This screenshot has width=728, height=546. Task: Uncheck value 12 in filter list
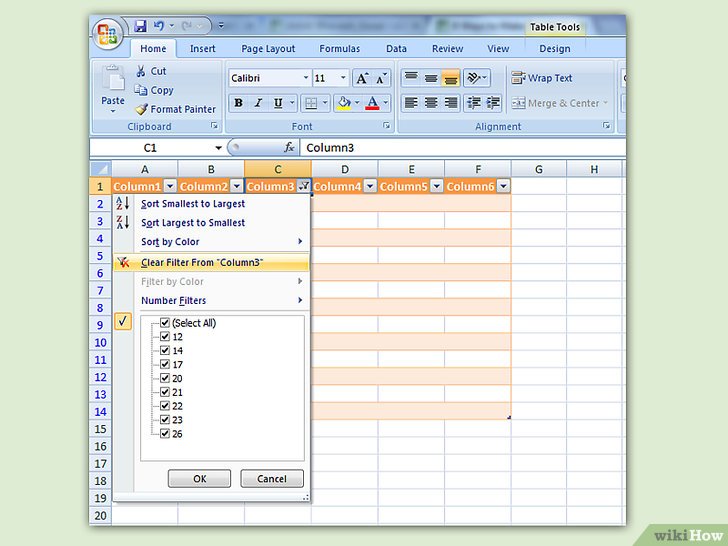pyautogui.click(x=165, y=336)
